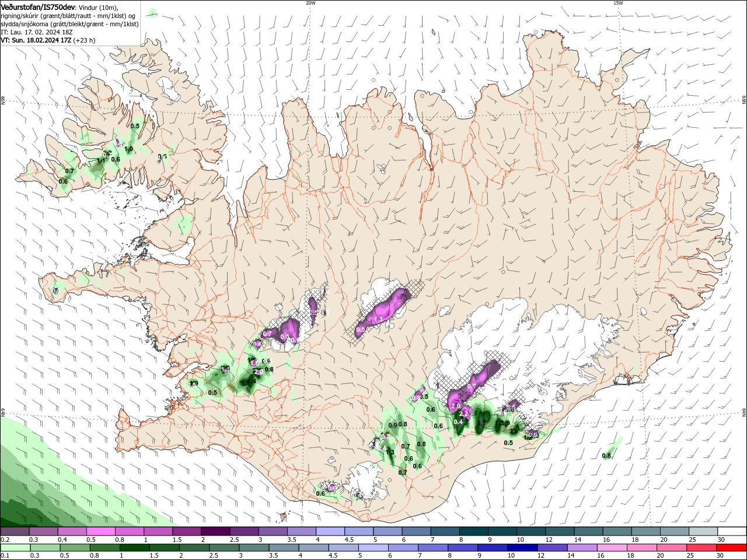Click the 15W longitude label

tap(618, 3)
